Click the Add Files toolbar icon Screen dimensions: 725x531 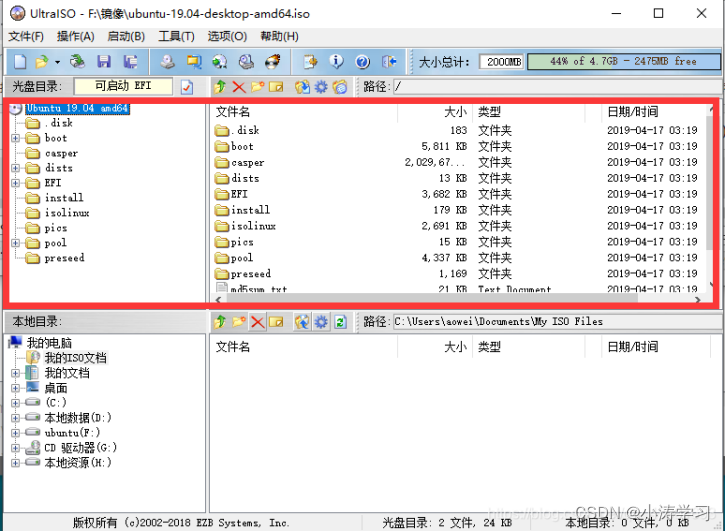tap(310, 62)
